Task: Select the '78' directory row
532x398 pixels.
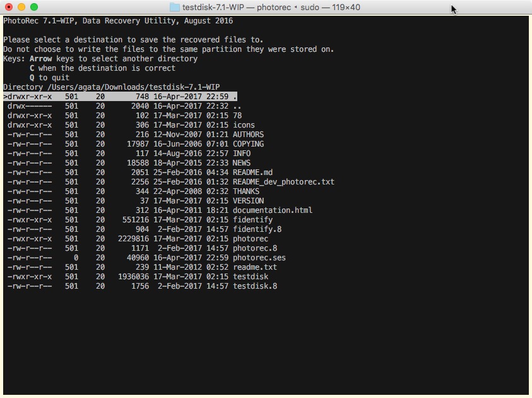Action: pyautogui.click(x=124, y=116)
